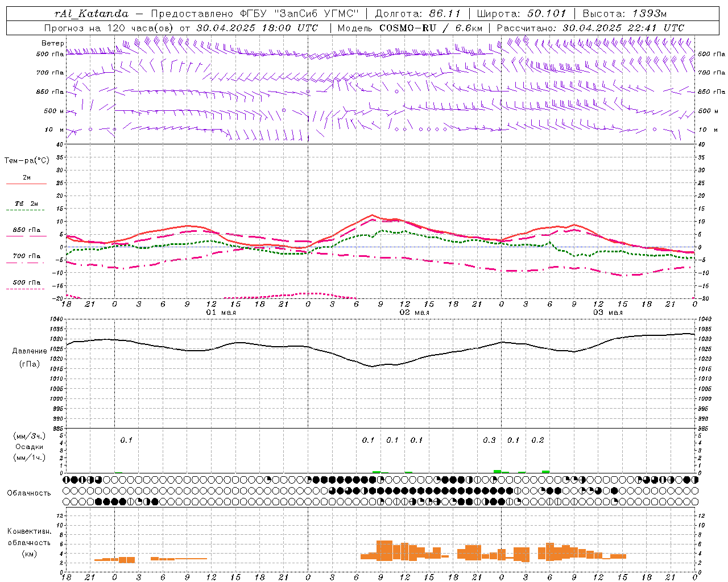The height and width of the screenshot is (582, 728).
Task: Click the 500 гПа entry in temperature legend
Action: click(26, 282)
